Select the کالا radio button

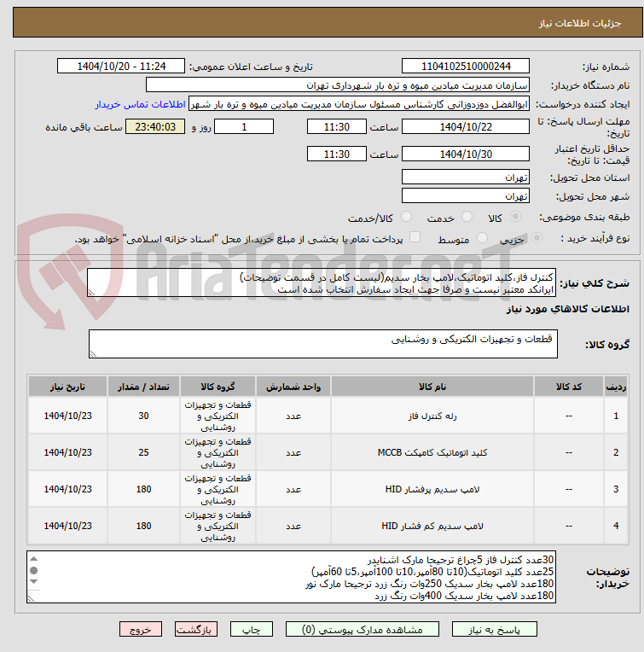(515, 217)
